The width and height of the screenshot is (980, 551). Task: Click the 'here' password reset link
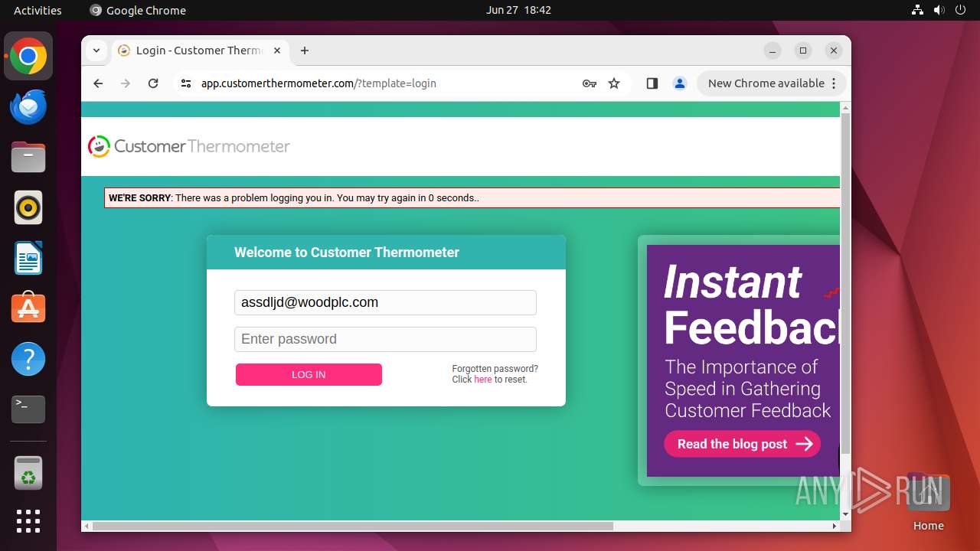coord(483,380)
